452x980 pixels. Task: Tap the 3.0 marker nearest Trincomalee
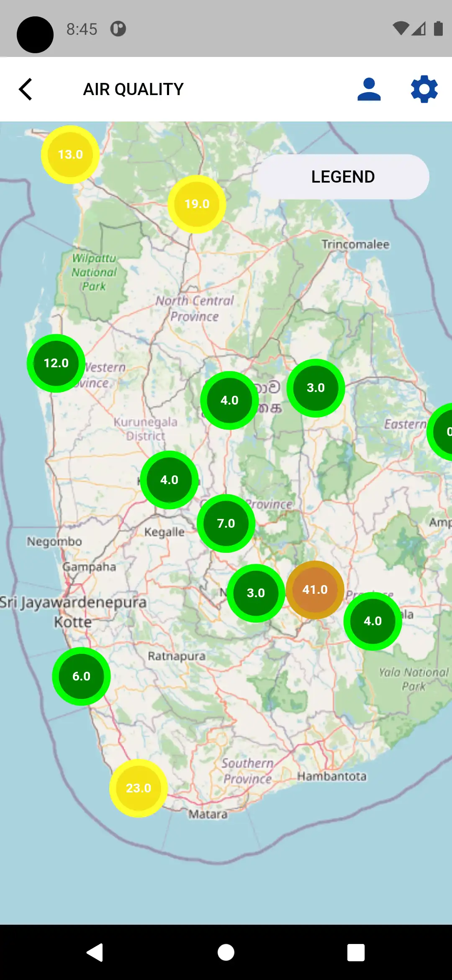point(316,388)
